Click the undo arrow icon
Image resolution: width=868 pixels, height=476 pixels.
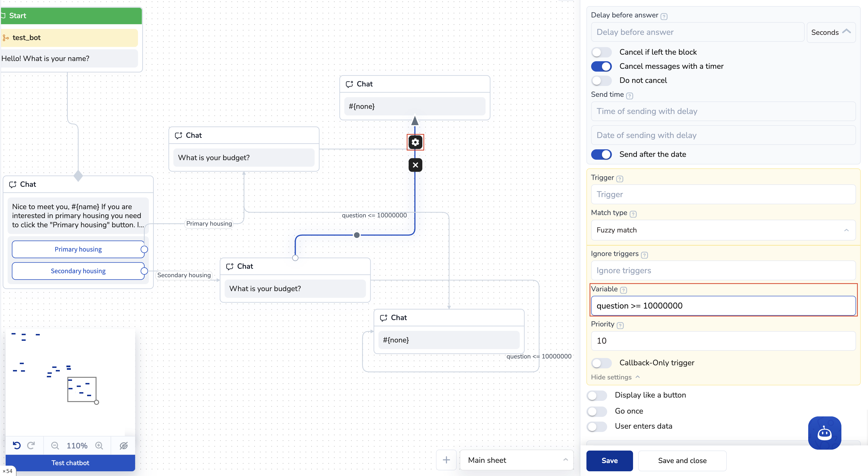point(16,446)
